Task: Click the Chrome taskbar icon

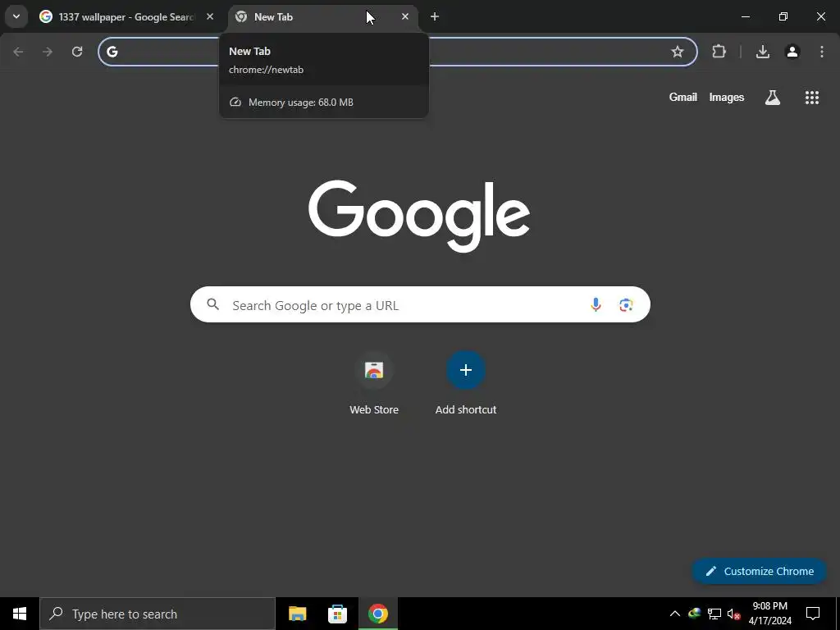Action: pyautogui.click(x=377, y=614)
